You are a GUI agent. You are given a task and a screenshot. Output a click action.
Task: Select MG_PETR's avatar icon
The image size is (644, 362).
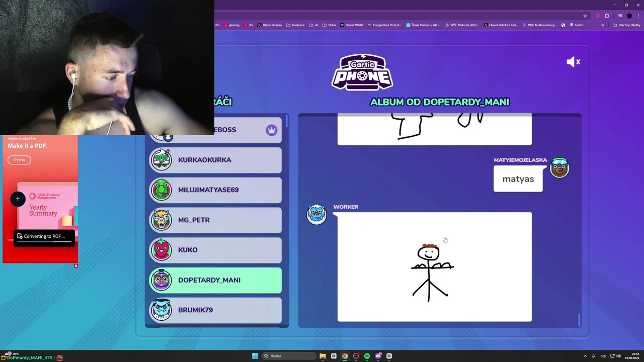(162, 220)
